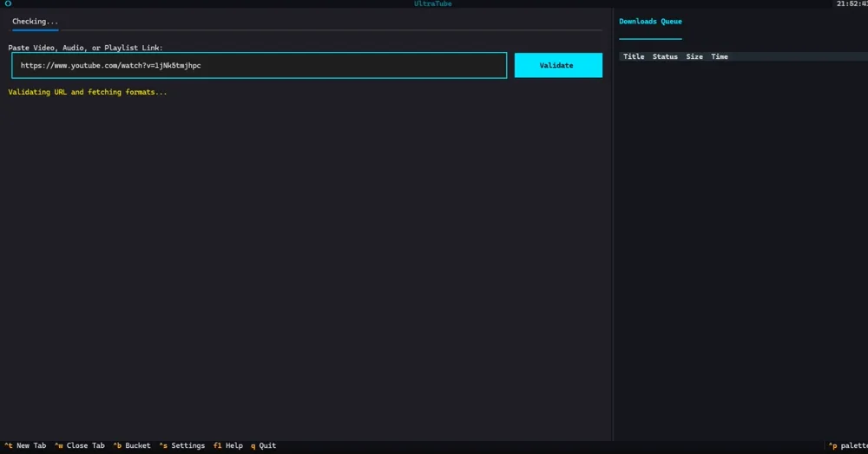Open the Downloads Queue tab
The height and width of the screenshot is (454, 868).
point(650,21)
